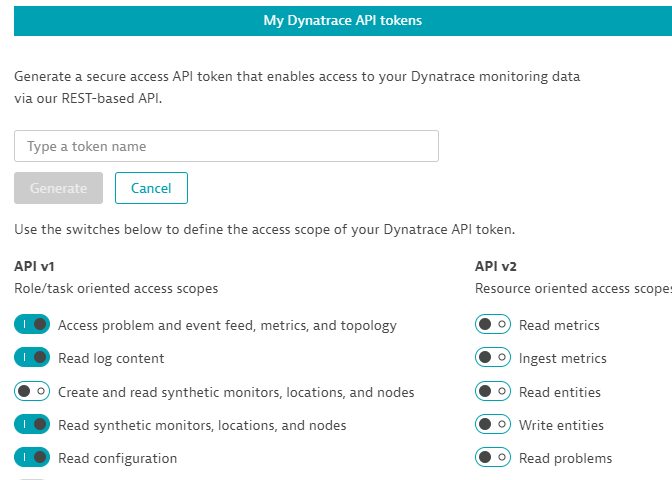Click the token name input field
Viewport: 672px width, 480px height.
(226, 146)
